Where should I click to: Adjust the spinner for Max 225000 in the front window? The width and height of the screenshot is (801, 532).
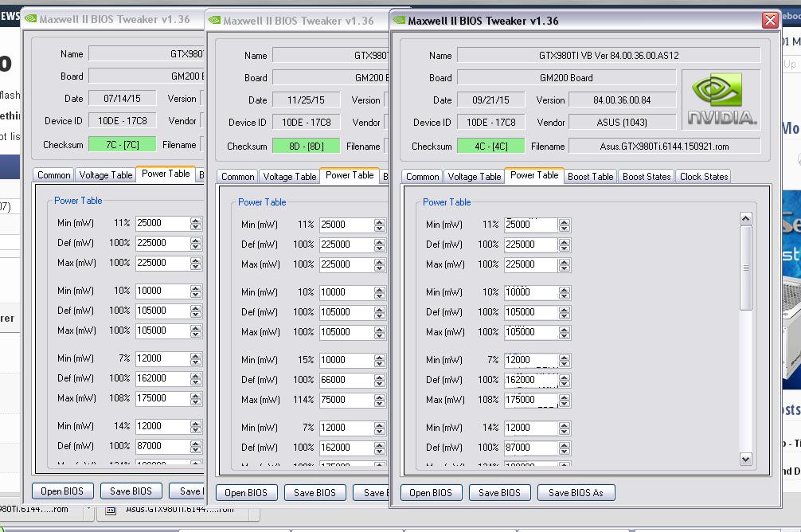pos(564,264)
